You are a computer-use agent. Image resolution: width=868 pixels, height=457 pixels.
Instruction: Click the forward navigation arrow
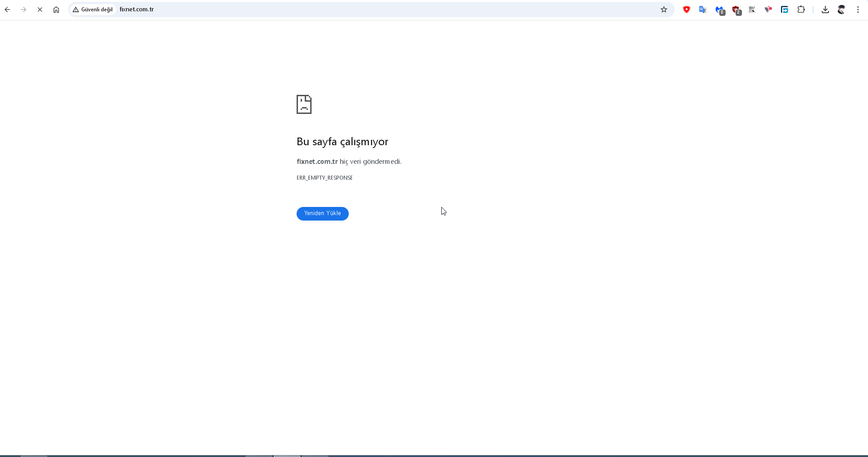pyautogui.click(x=24, y=10)
